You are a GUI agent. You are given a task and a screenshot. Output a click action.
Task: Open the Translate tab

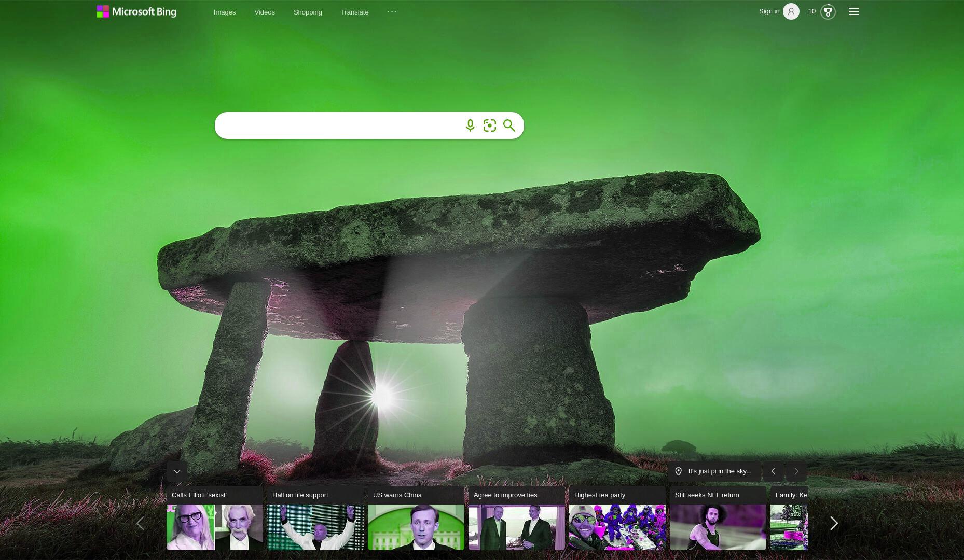[355, 12]
